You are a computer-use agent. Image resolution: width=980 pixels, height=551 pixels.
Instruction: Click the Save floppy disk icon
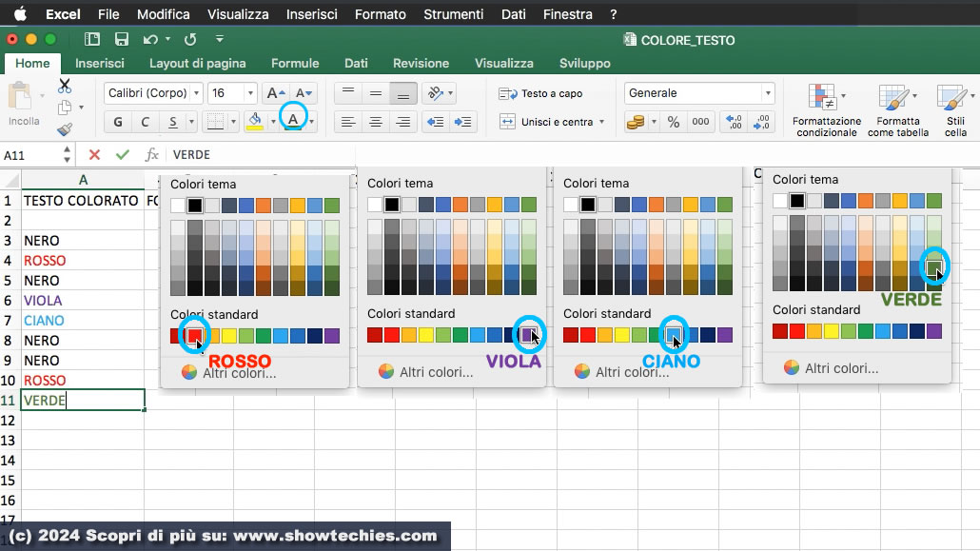(121, 39)
